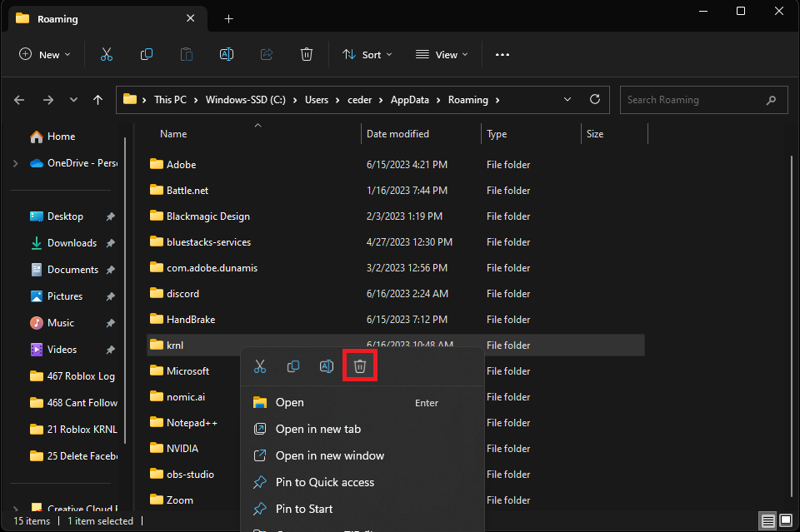Select the Rename icon on the toolbar
The width and height of the screenshot is (800, 532).
pyautogui.click(x=226, y=54)
